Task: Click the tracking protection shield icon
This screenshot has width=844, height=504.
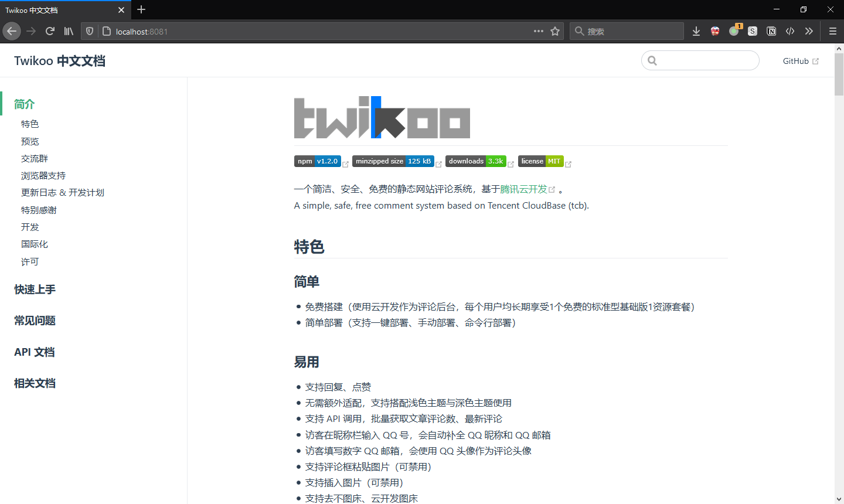Action: pos(90,31)
